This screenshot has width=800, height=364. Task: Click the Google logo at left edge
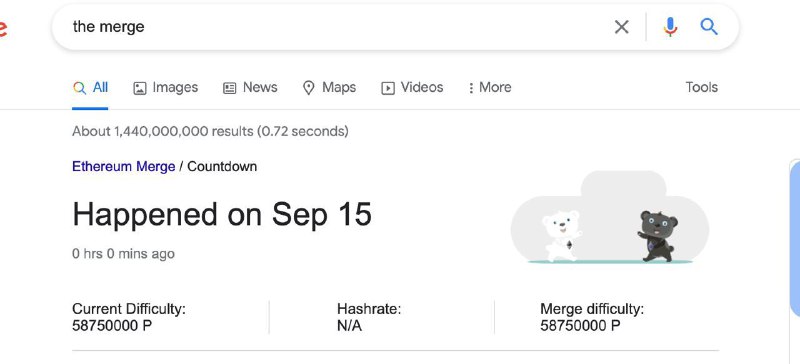point(3,29)
